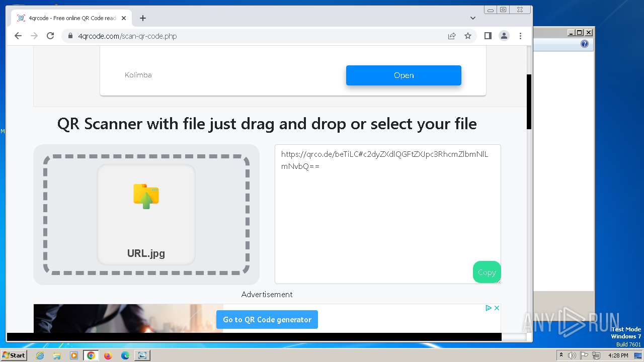View site info via the padlock icon

coord(70,36)
